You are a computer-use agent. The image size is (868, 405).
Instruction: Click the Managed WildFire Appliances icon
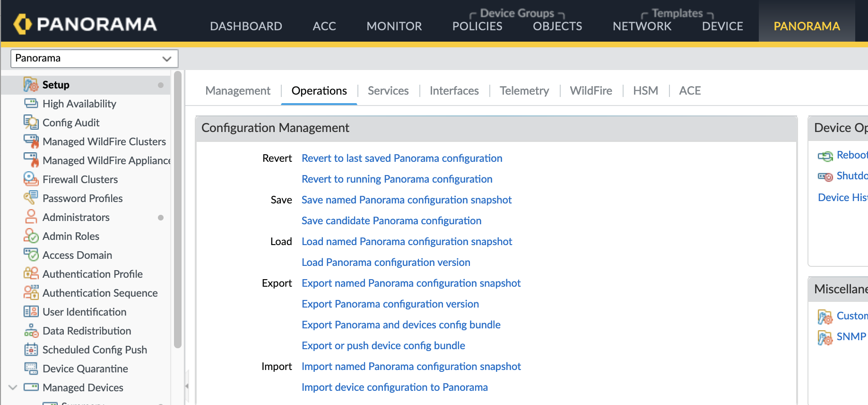[x=31, y=160]
